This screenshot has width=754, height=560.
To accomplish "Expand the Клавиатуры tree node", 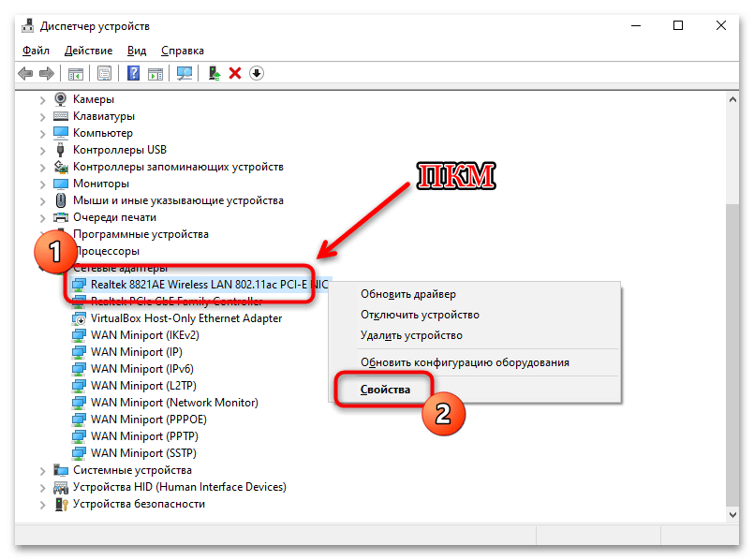I will click(43, 116).
